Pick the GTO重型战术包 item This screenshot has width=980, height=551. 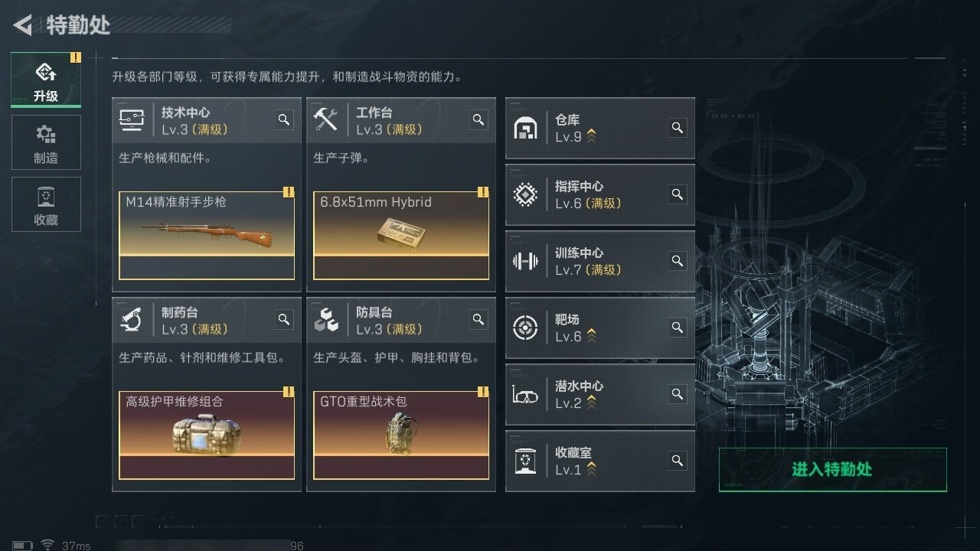coord(401,435)
